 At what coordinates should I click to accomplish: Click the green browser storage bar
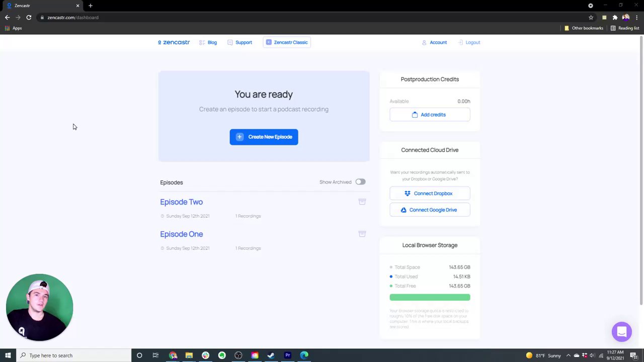tap(430, 297)
